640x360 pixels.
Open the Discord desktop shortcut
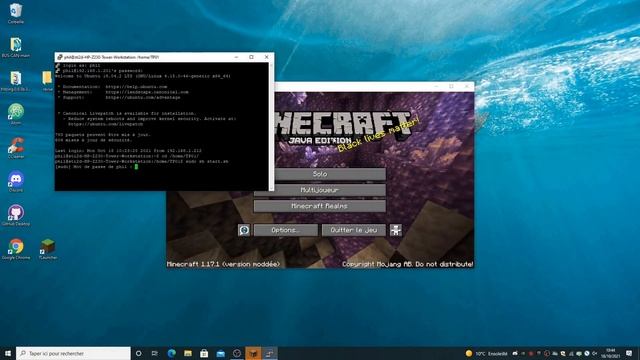(x=16, y=181)
